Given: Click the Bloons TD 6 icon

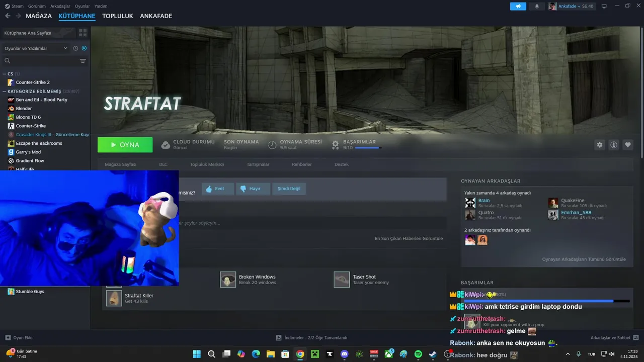Looking at the screenshot, I should [x=11, y=117].
